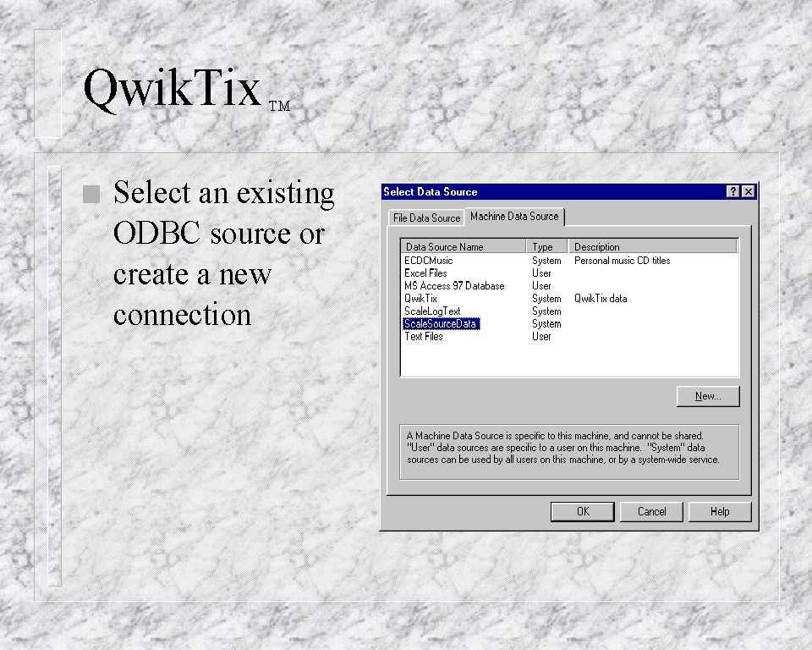Screen dimensions: 812x650
Task: Close the Select Data Source dialog
Action: click(748, 192)
